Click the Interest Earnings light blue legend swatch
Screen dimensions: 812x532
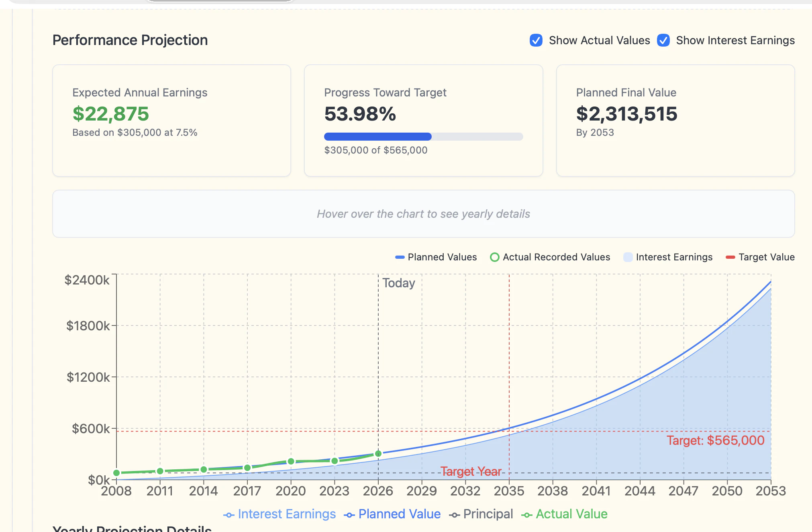coord(628,257)
